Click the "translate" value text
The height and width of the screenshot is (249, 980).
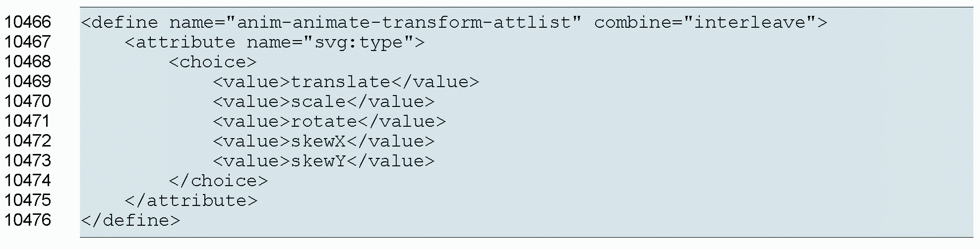click(x=341, y=82)
